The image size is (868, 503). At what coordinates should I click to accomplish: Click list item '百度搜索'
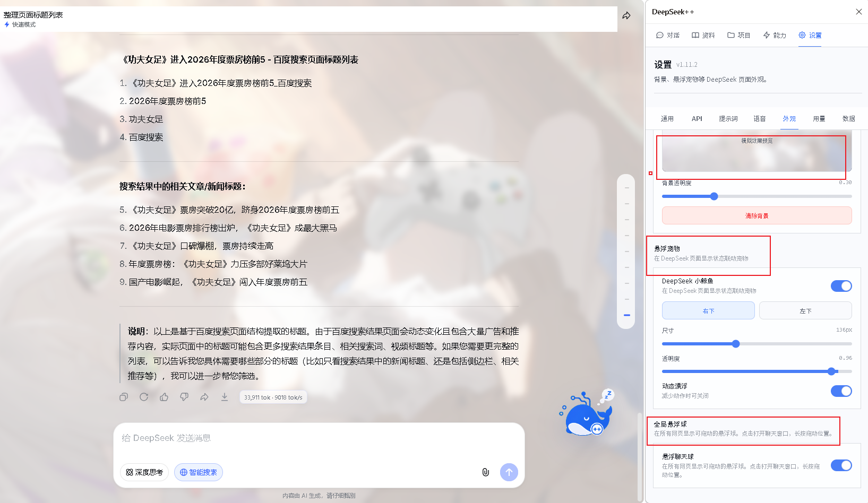coord(145,137)
